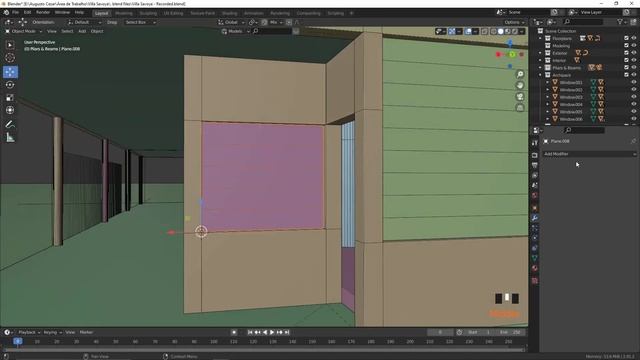Hide Window.004 using its eye icon

coord(634,104)
